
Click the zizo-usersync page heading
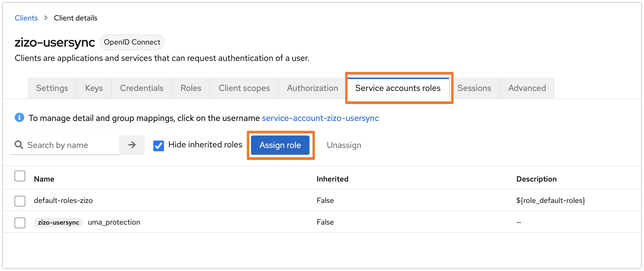tap(55, 42)
